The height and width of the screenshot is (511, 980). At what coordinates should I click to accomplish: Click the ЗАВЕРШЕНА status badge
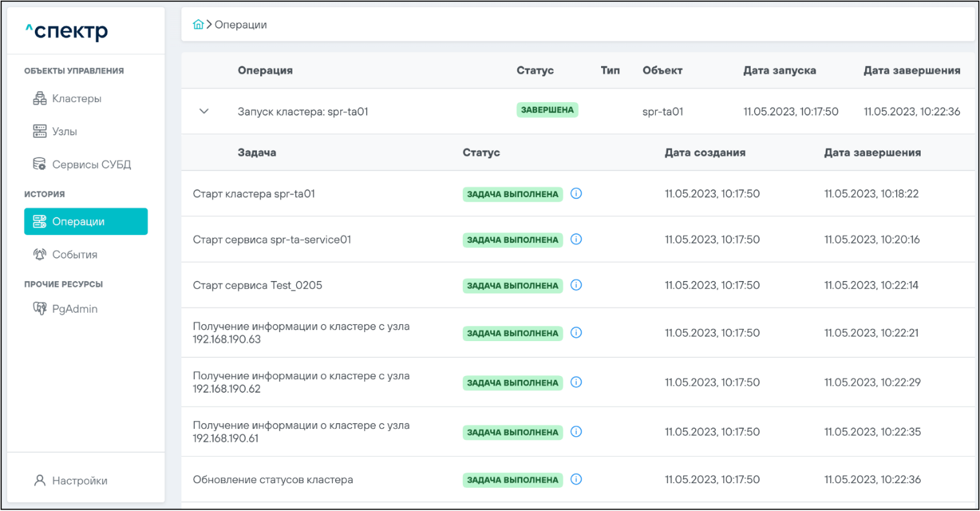point(547,110)
